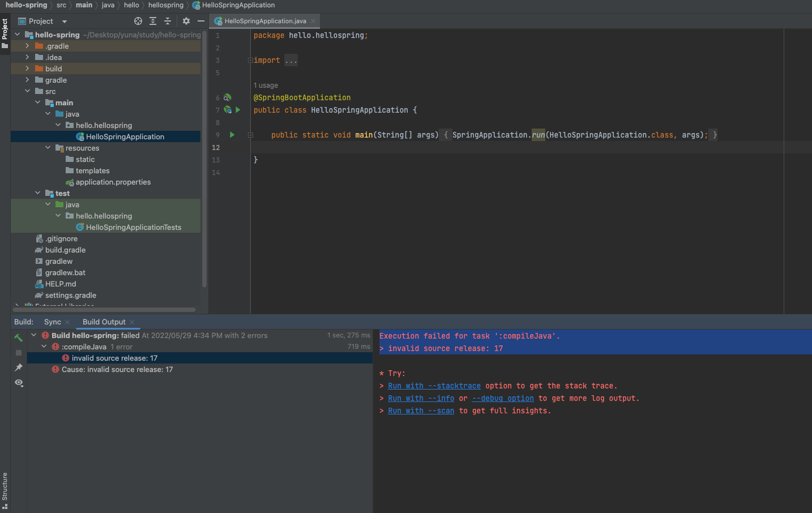Screen dimensions: 812x513
Task: Click hello-spring breadcrumb in navigation bar
Action: tap(26, 5)
